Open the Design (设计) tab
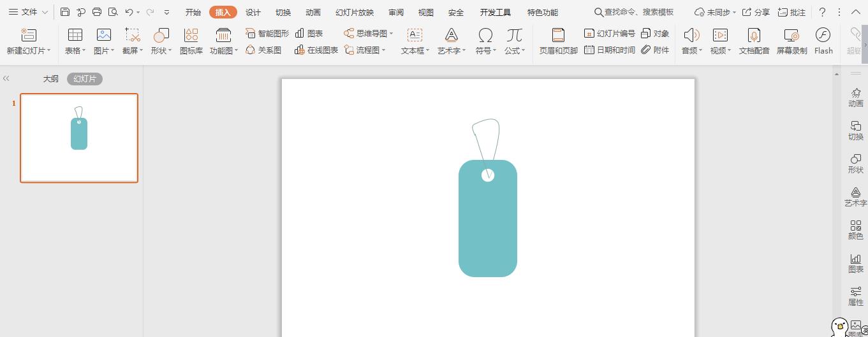 click(x=253, y=12)
